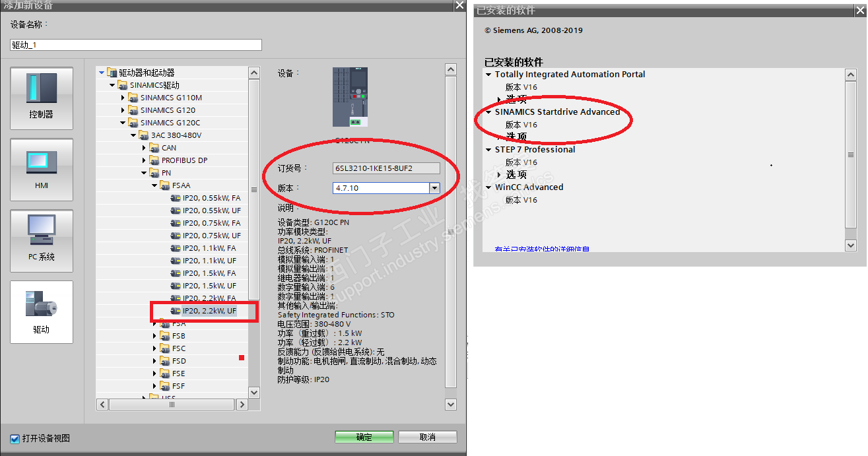This screenshot has width=868, height=456.
Task: Click folder icon next to PN
Action: (x=154, y=173)
